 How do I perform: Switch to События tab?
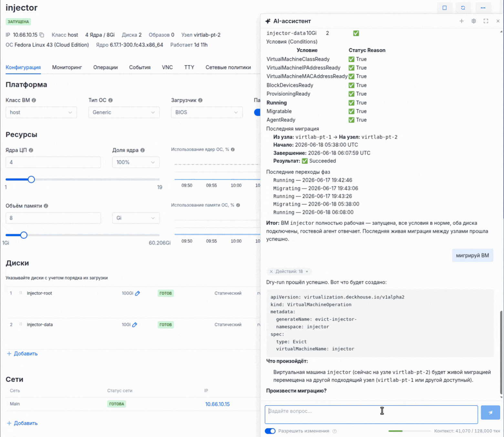coord(140,67)
